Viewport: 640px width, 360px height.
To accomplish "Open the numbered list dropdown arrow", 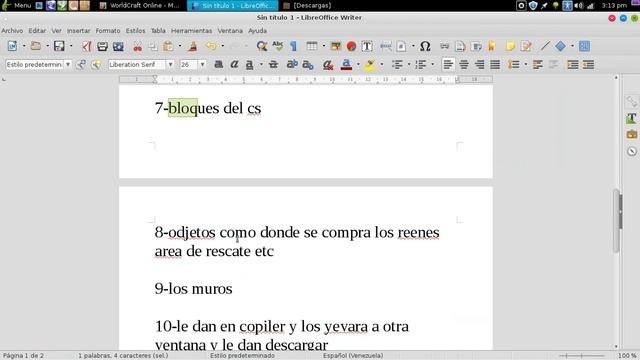I will tap(433, 64).
